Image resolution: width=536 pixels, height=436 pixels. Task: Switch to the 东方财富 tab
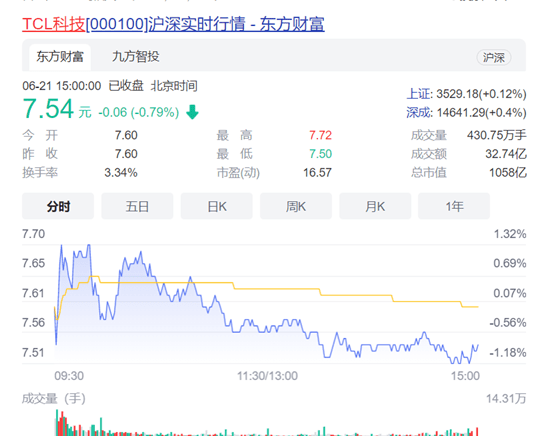[x=60, y=57]
